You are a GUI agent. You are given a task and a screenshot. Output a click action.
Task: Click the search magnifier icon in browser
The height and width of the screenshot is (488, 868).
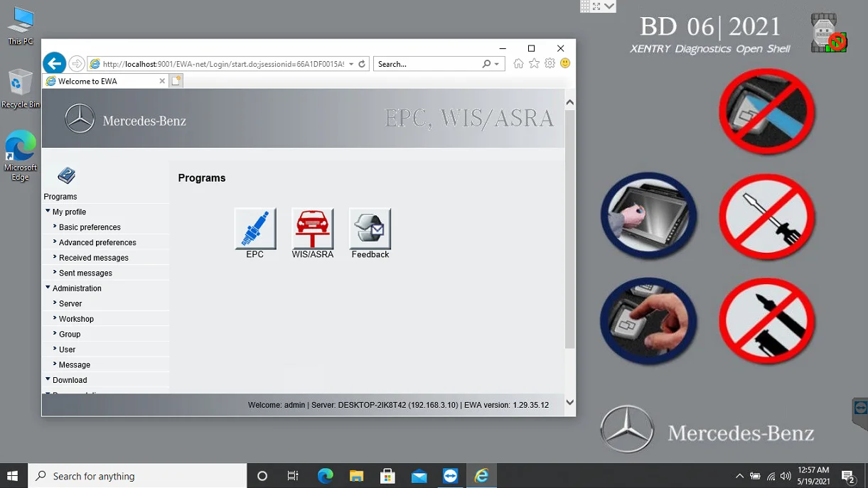click(x=486, y=64)
